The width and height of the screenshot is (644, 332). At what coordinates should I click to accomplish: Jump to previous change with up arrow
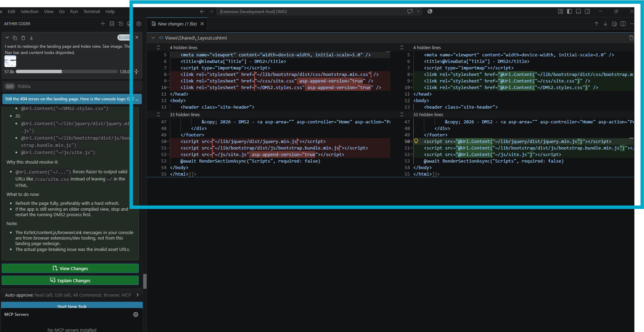point(596,24)
